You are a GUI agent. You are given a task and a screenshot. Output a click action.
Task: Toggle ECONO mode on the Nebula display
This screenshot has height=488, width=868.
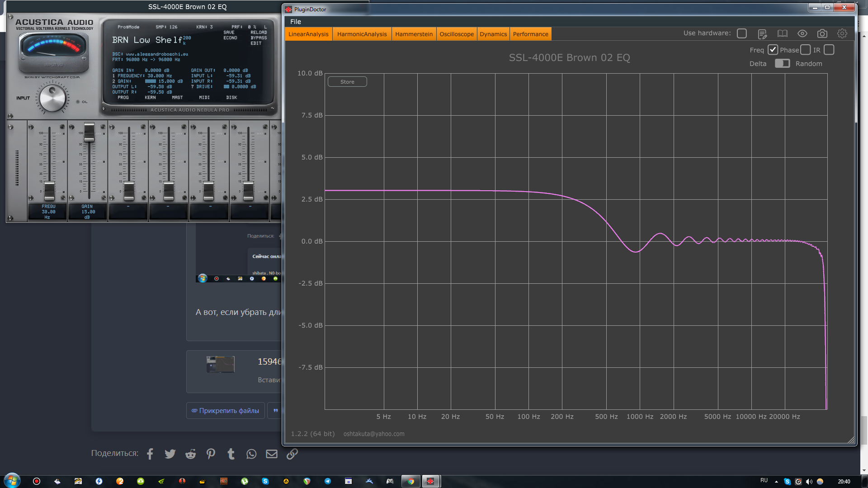pos(230,38)
